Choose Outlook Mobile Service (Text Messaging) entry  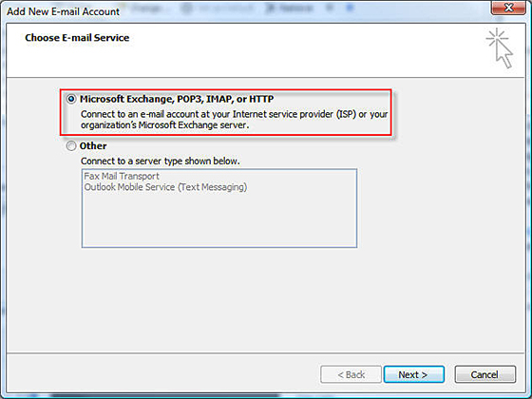pyautogui.click(x=165, y=187)
